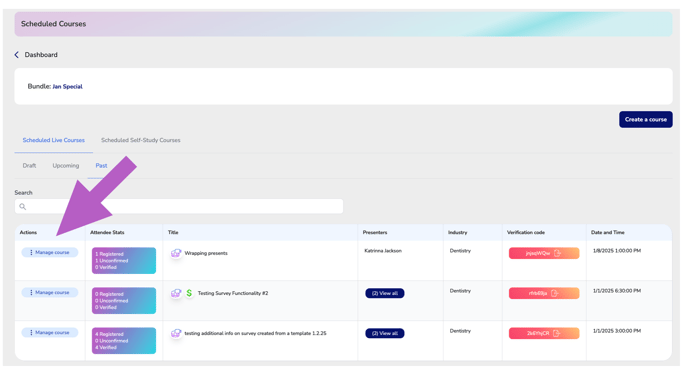
Task: Click attendee stats card for Wrapping presents
Action: tap(124, 261)
